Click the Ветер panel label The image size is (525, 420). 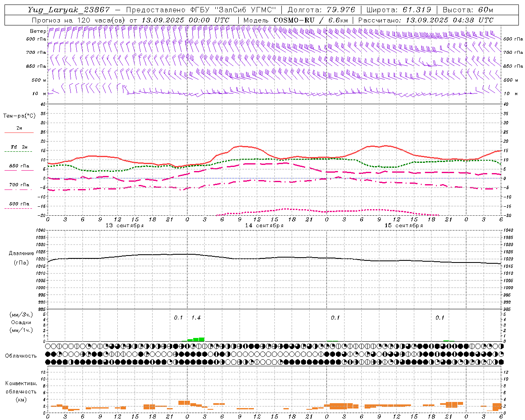click(x=38, y=31)
